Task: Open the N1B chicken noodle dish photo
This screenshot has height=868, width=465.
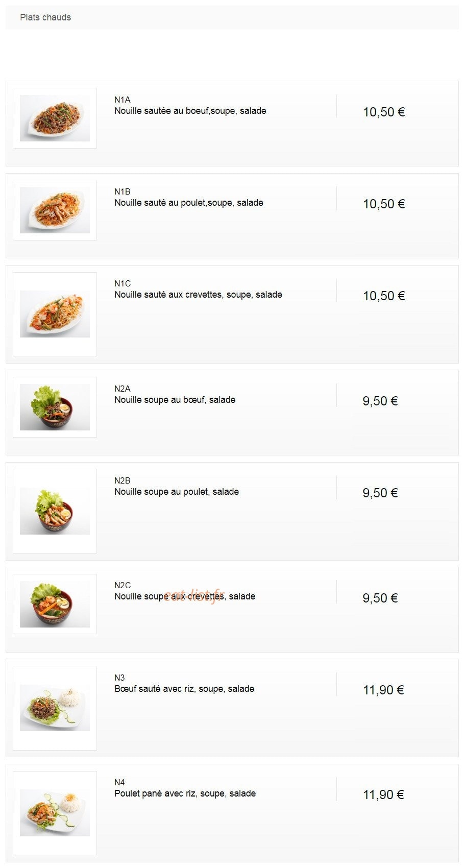Action: tap(55, 210)
